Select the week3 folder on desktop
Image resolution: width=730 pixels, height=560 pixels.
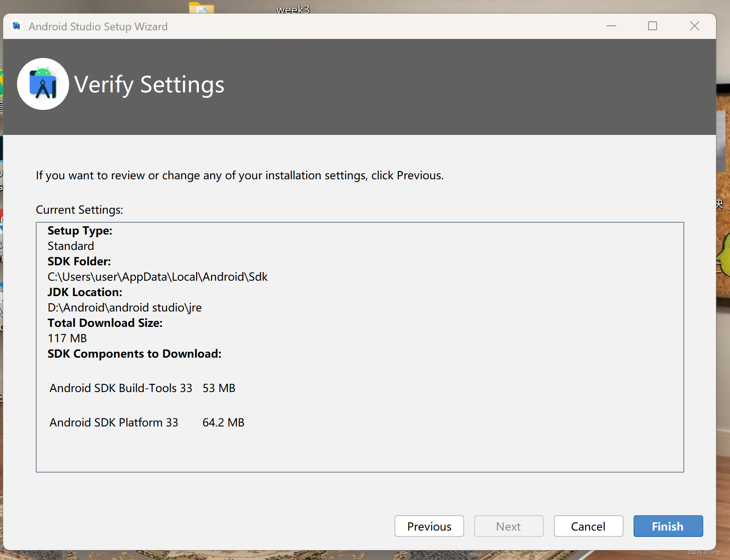coord(293,9)
